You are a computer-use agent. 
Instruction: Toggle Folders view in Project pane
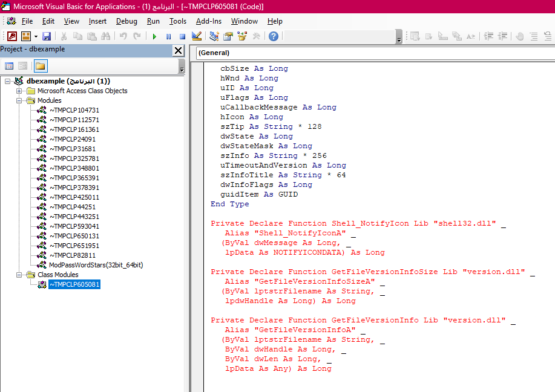click(41, 66)
